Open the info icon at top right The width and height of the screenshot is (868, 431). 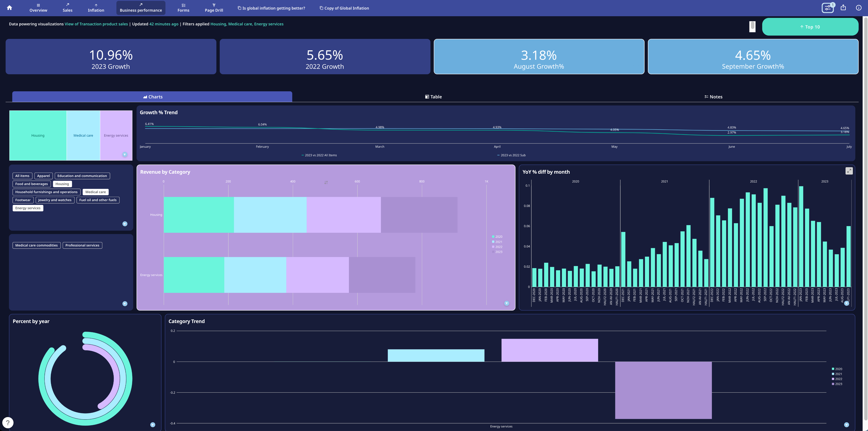[859, 8]
